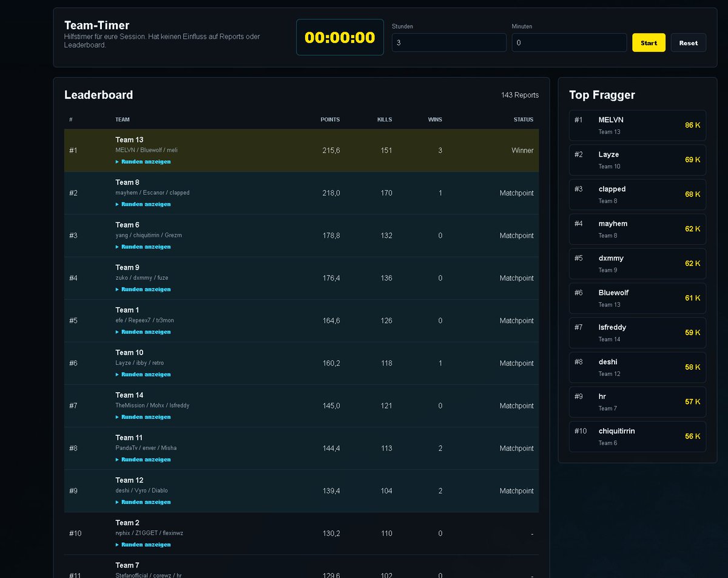Click the KILLS column header
The width and height of the screenshot is (728, 578).
(385, 120)
